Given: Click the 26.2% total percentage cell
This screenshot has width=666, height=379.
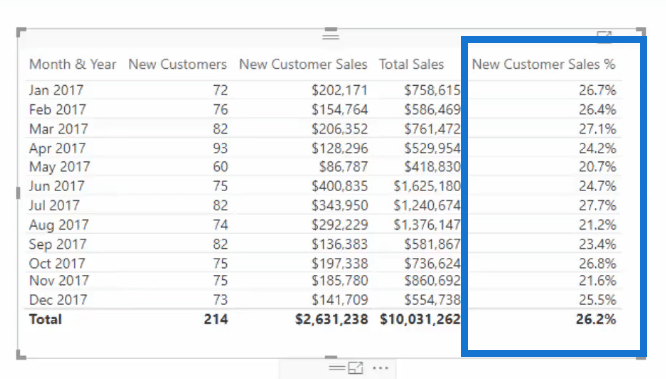Looking at the screenshot, I should click(x=596, y=319).
